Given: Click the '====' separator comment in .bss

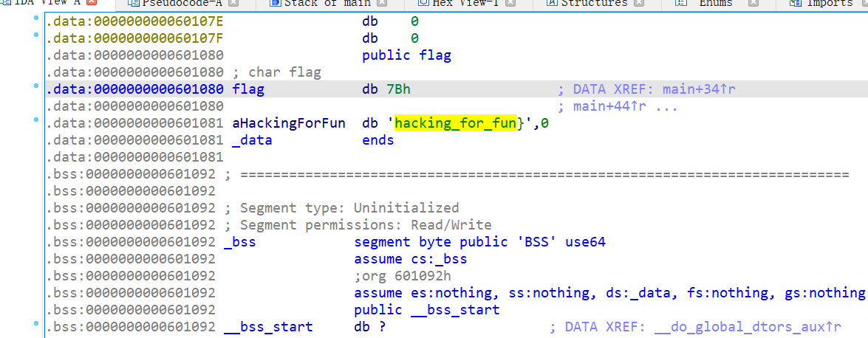Looking at the screenshot, I should point(538,174).
